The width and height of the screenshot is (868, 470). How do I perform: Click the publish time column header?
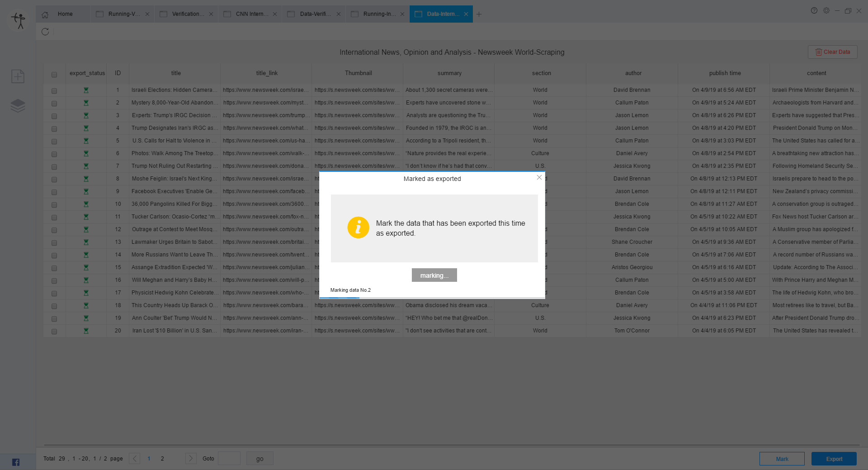[x=725, y=73]
